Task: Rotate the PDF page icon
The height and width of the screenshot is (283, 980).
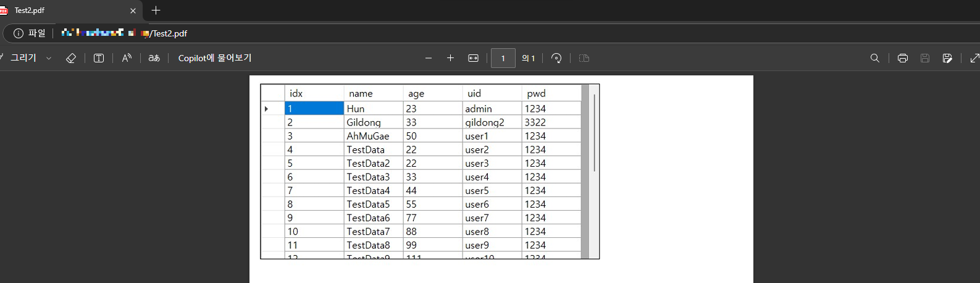Action: (556, 58)
